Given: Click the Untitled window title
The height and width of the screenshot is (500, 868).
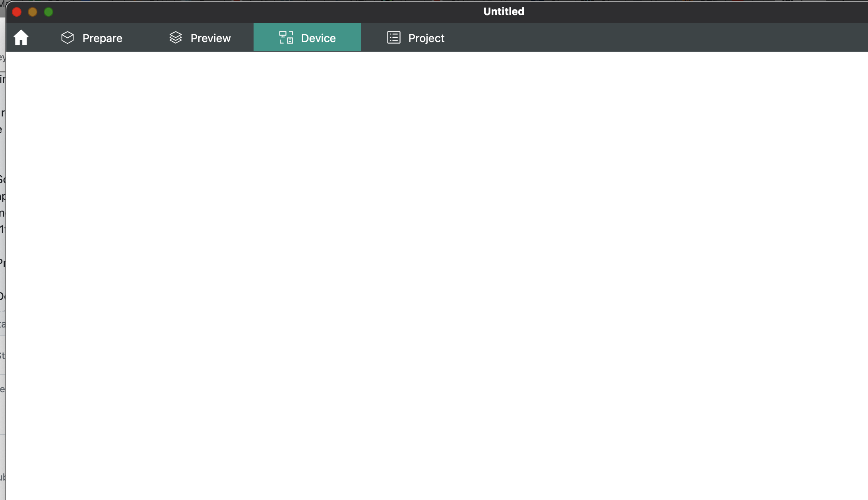Looking at the screenshot, I should [503, 11].
